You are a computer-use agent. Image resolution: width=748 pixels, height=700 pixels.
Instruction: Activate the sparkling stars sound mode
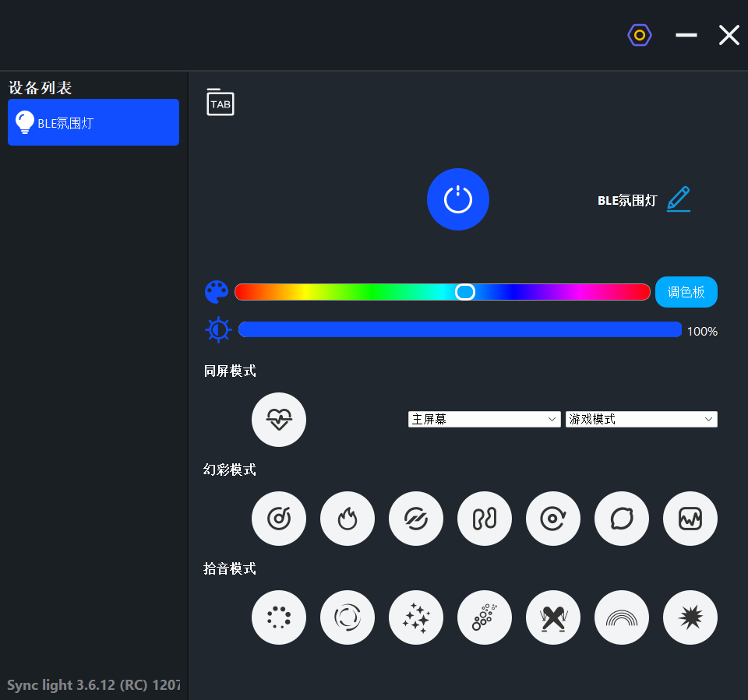(416, 618)
